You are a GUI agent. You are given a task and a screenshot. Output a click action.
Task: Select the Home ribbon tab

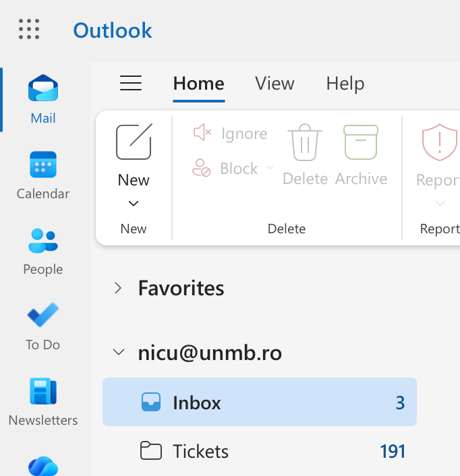198,84
